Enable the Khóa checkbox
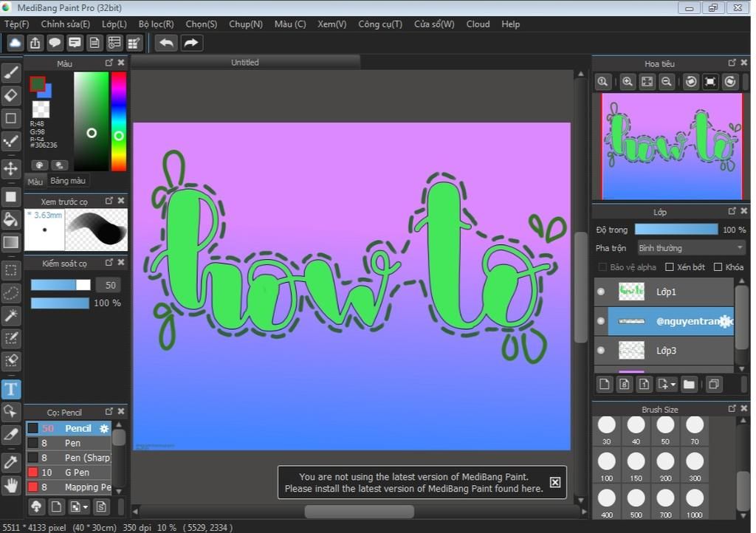The image size is (756, 533). pyautogui.click(x=718, y=267)
